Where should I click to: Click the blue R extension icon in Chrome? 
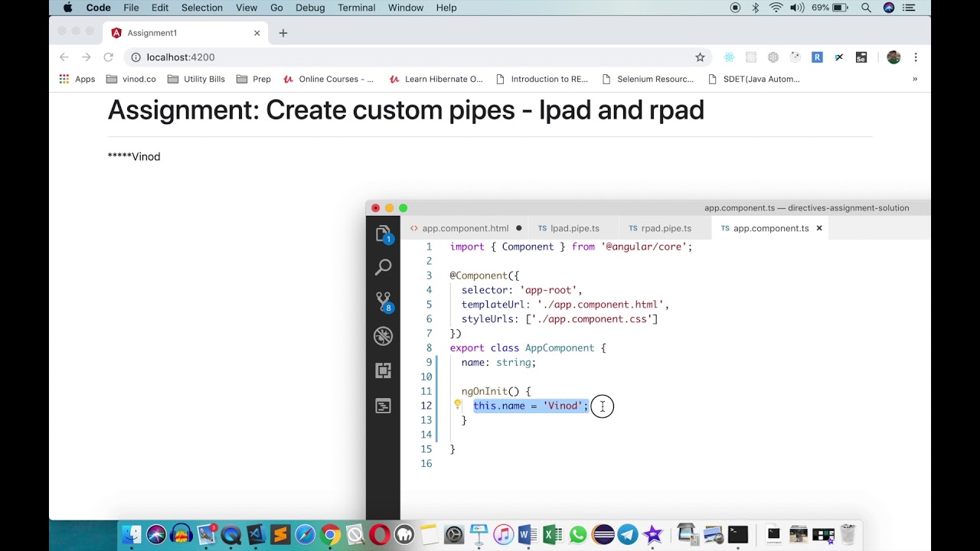(817, 57)
